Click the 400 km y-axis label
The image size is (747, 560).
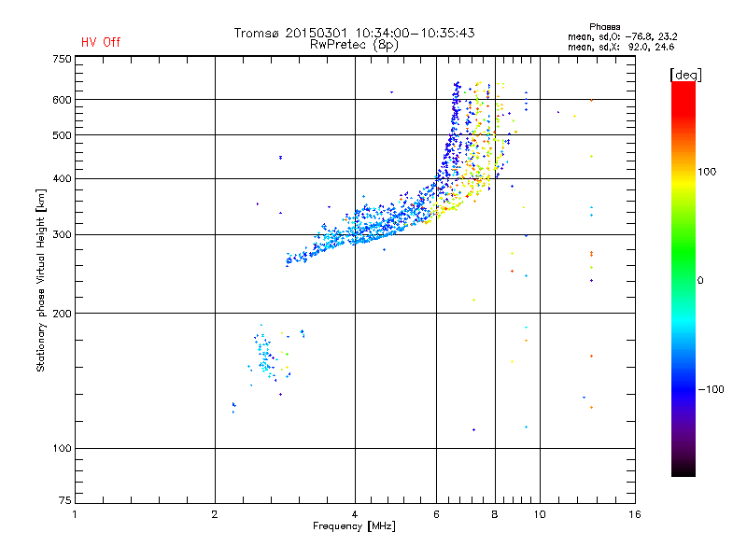[x=62, y=178]
